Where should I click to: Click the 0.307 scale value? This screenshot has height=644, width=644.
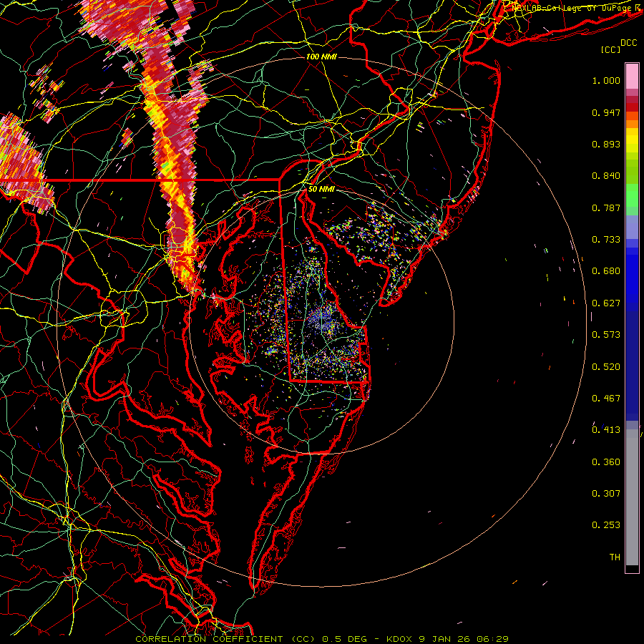click(x=606, y=494)
